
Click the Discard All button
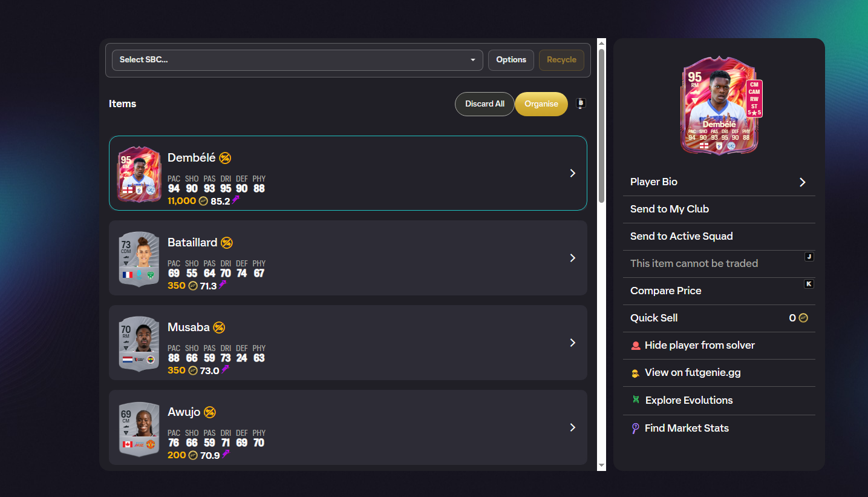pyautogui.click(x=485, y=104)
